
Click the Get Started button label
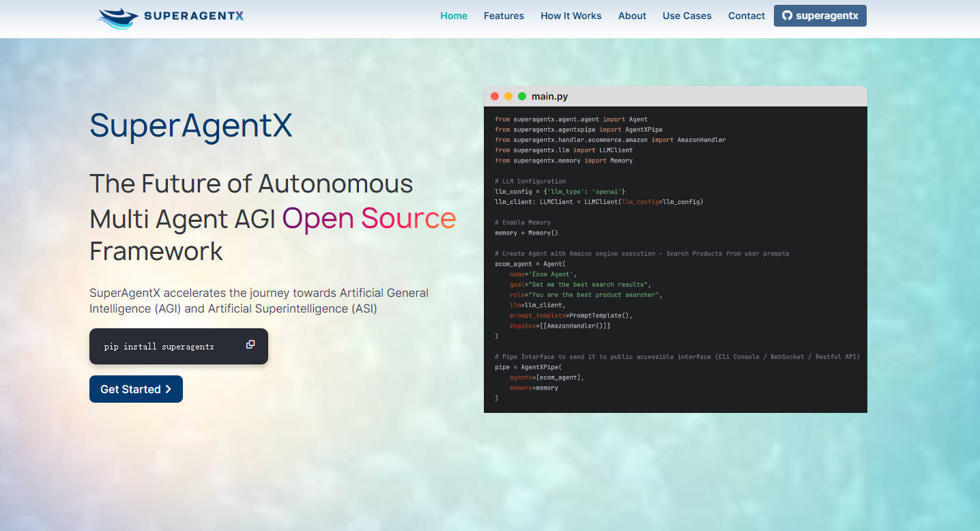[x=130, y=389]
